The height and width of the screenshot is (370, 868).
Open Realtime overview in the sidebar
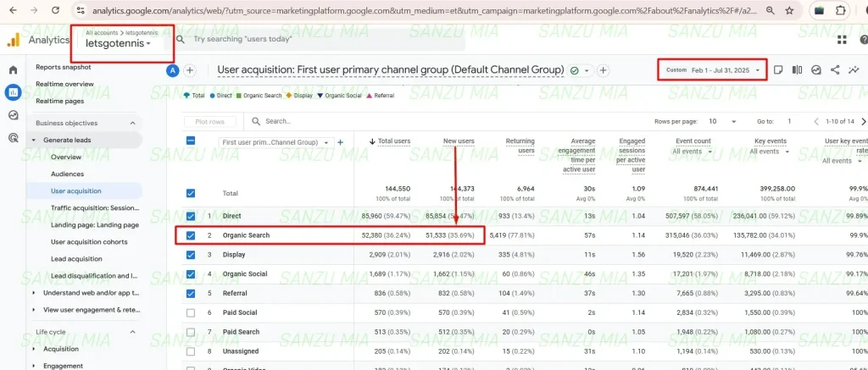click(x=64, y=84)
